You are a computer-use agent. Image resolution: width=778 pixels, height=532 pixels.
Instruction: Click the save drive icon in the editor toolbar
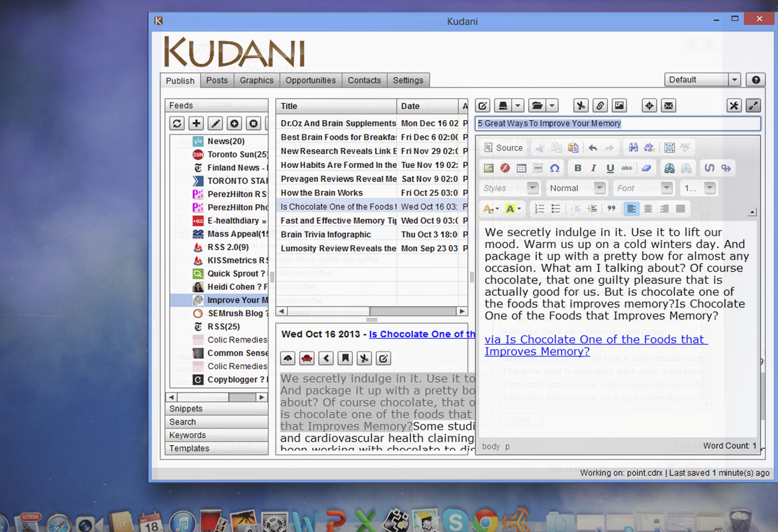coord(503,106)
